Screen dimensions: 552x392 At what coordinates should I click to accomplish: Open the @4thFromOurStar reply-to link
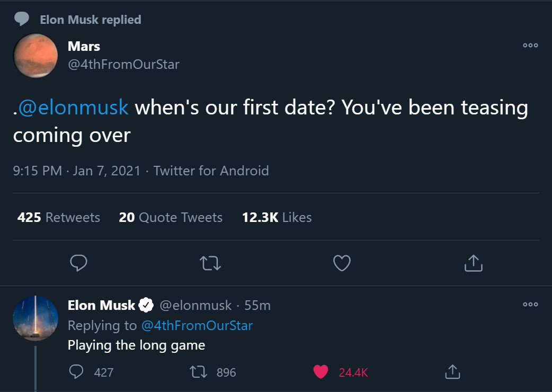[x=197, y=325]
